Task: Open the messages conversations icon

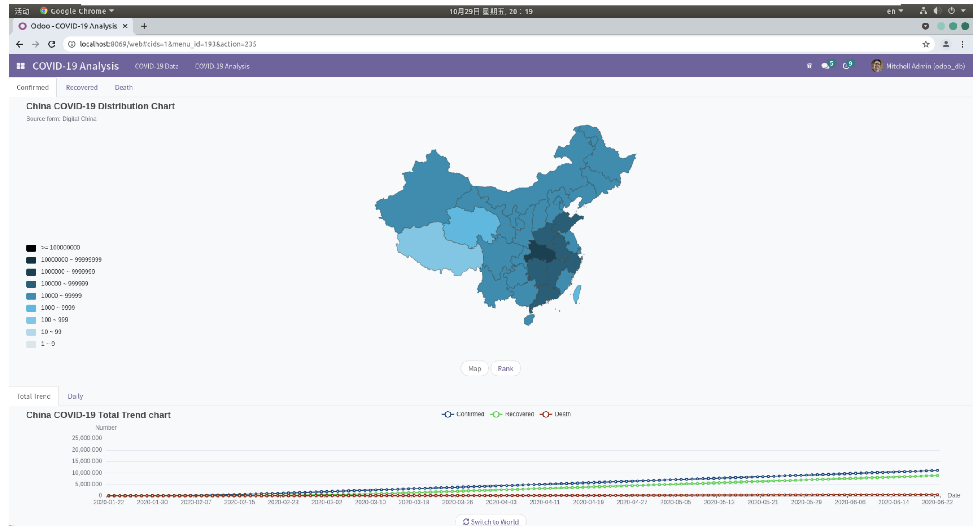Action: 825,66
